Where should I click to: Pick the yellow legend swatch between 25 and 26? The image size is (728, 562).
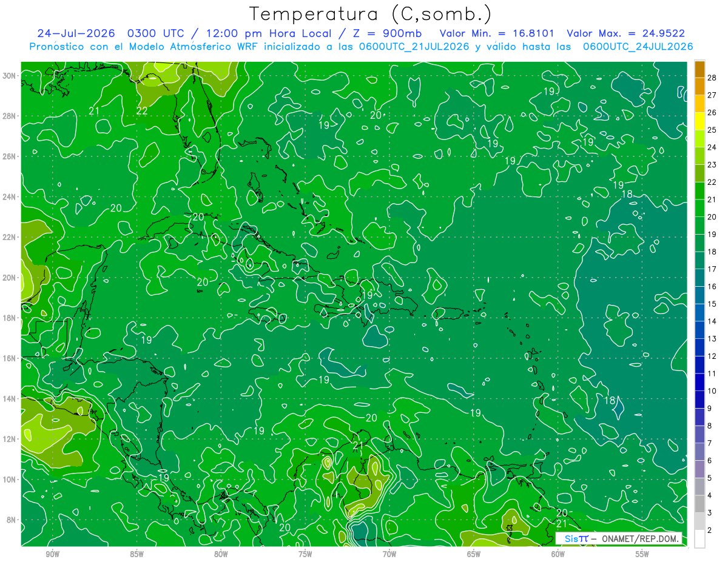[699, 121]
